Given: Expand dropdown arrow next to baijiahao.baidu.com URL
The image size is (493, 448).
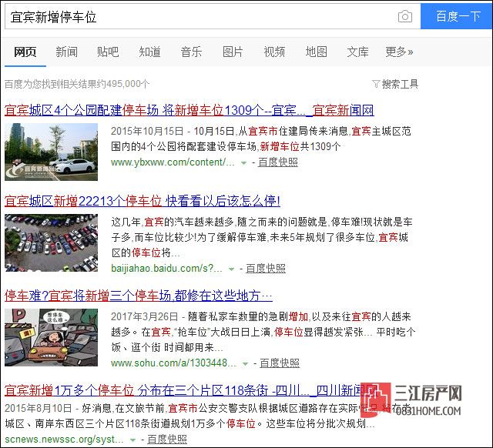Looking at the screenshot, I should (231, 269).
